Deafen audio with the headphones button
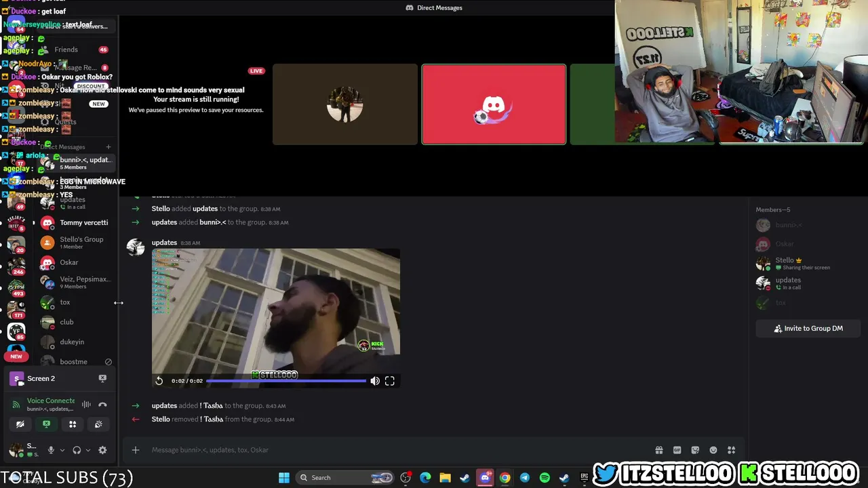Screen dimensions: 868x488 point(77,450)
